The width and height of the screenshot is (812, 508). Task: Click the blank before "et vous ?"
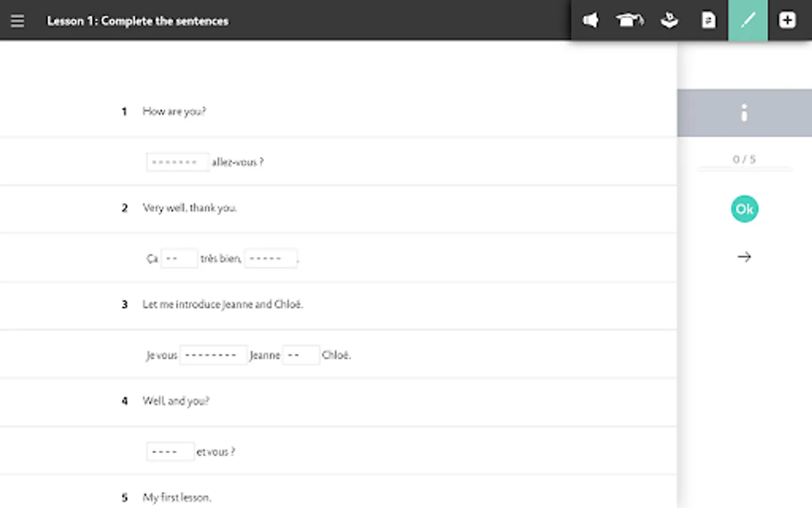tap(170, 452)
